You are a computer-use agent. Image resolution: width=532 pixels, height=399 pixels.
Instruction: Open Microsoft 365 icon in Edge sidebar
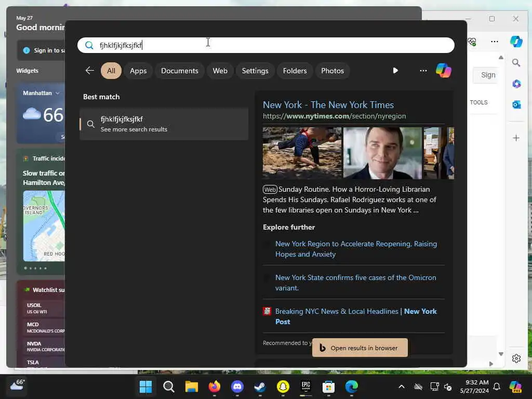click(516, 84)
